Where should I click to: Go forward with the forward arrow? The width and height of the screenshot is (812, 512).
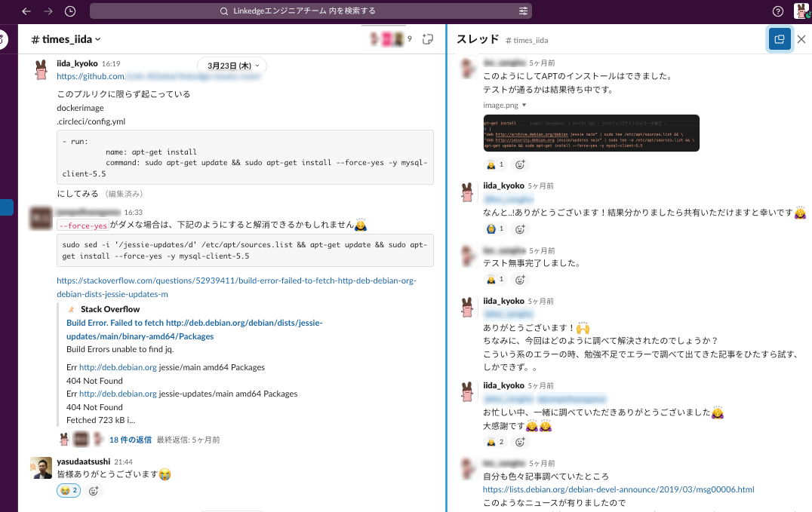pos(48,11)
